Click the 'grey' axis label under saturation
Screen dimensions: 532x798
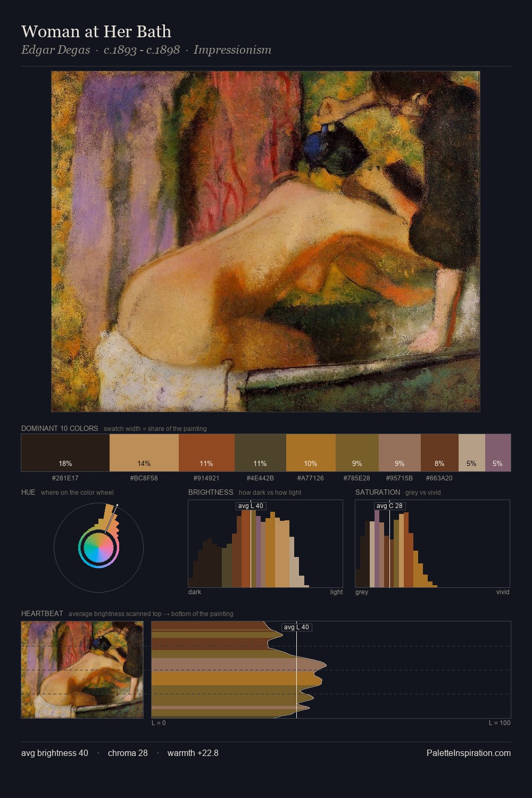[362, 592]
